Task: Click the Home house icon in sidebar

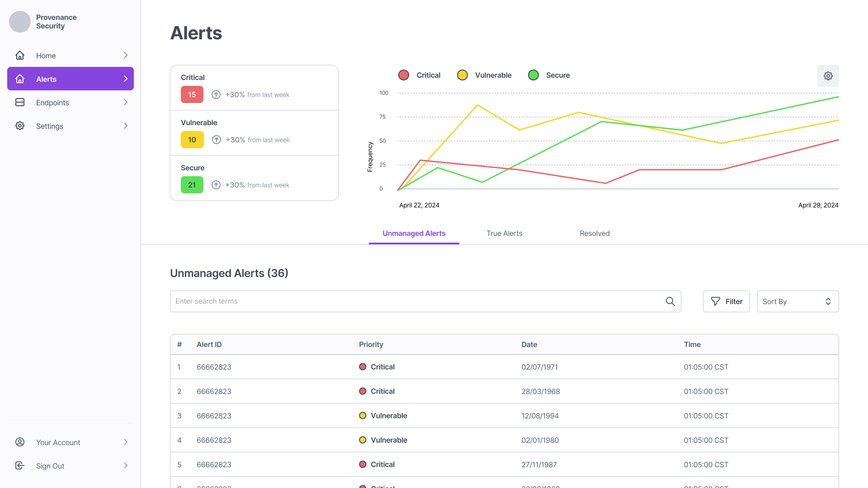Action: (20, 55)
